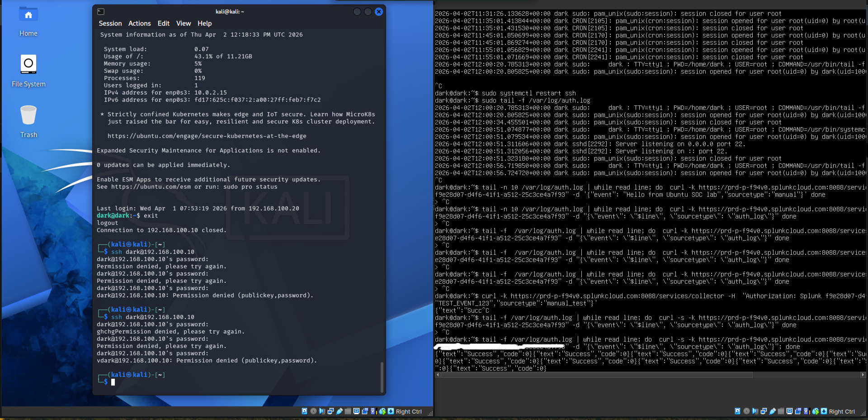Click the 'sudo systemctl restart ssh' command in Ubuntu VM

(x=529, y=93)
